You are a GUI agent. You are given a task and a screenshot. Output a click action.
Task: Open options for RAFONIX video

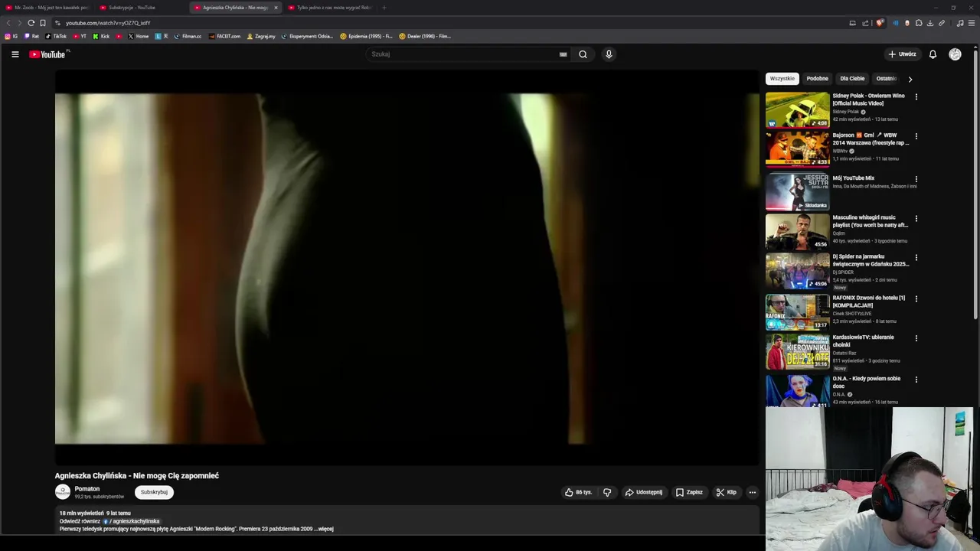click(x=916, y=298)
